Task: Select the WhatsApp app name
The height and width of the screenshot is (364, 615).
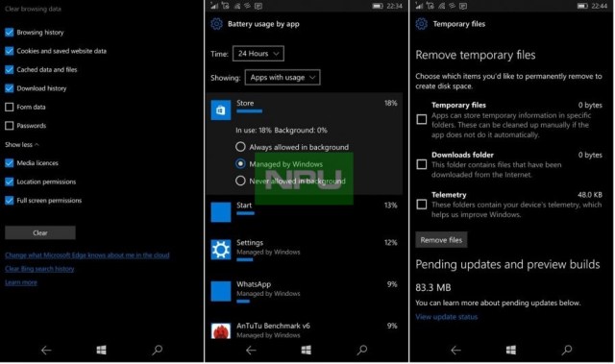Action: pos(254,284)
